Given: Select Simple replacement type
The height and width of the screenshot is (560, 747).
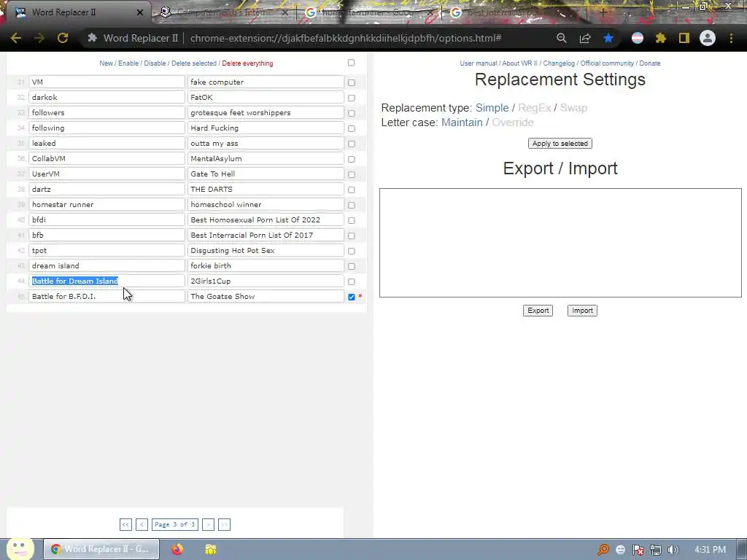Looking at the screenshot, I should 492,108.
